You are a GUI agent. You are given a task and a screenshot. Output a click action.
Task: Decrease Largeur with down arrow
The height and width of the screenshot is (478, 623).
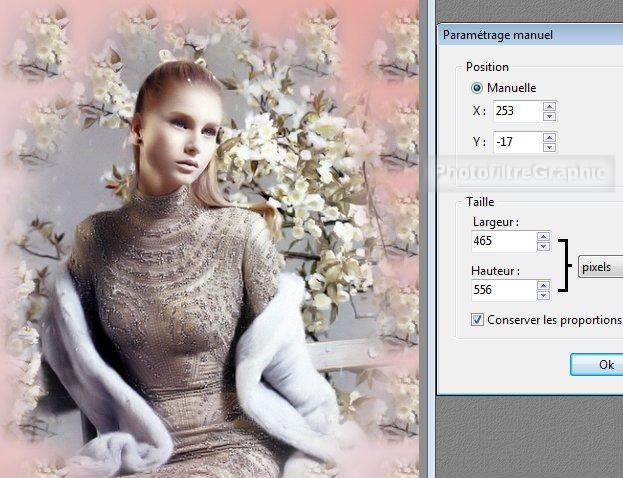pyautogui.click(x=543, y=246)
